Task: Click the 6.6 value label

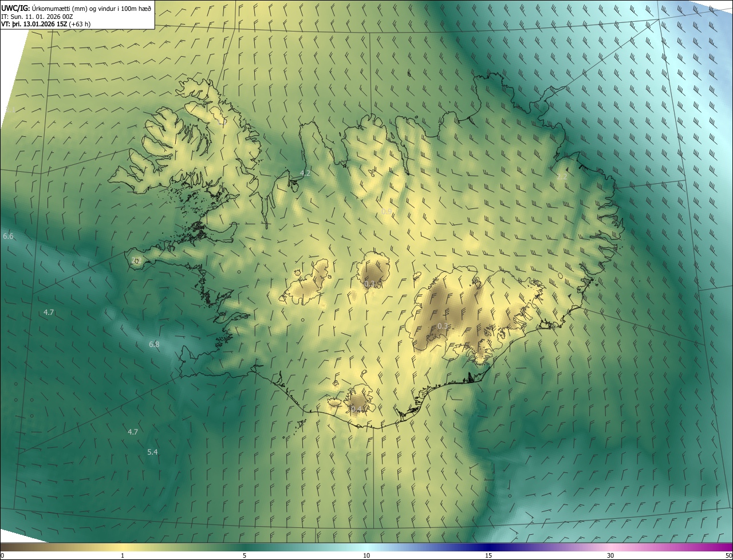Action: click(x=8, y=236)
